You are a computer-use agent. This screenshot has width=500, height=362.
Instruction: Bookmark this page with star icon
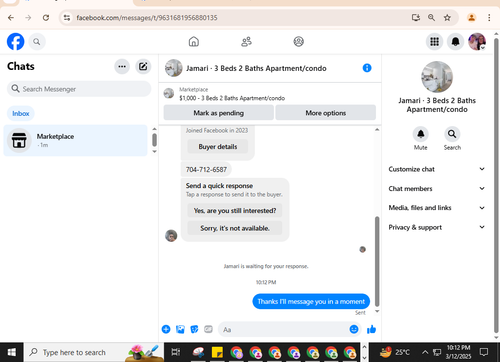pyautogui.click(x=447, y=18)
